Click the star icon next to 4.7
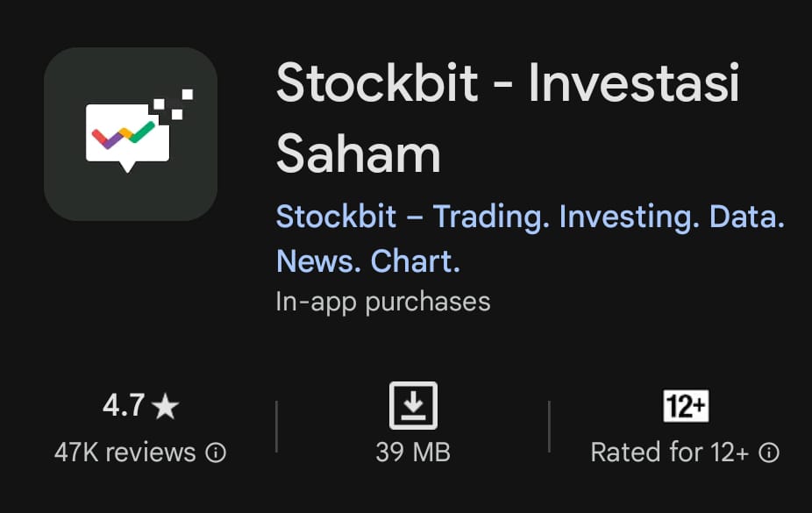 [167, 405]
